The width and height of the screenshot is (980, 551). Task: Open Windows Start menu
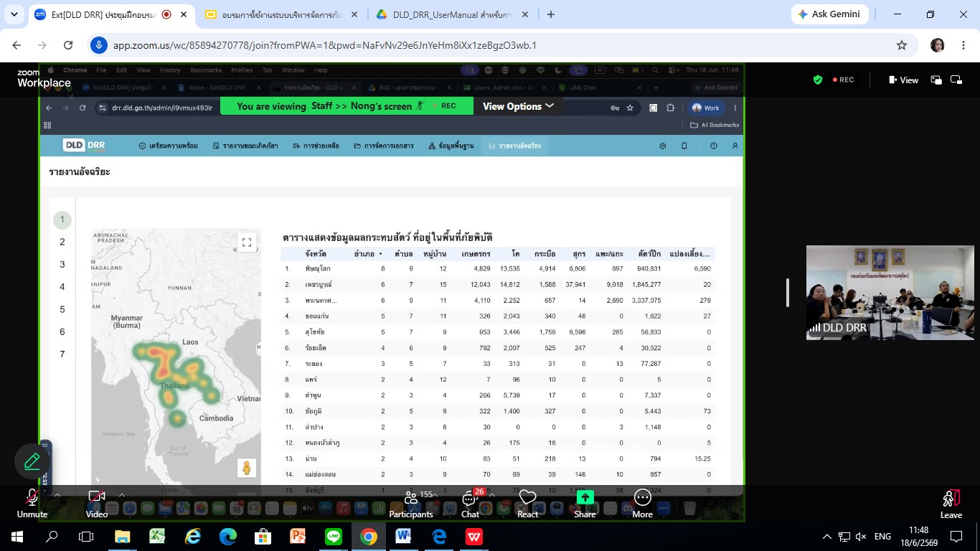(x=17, y=536)
